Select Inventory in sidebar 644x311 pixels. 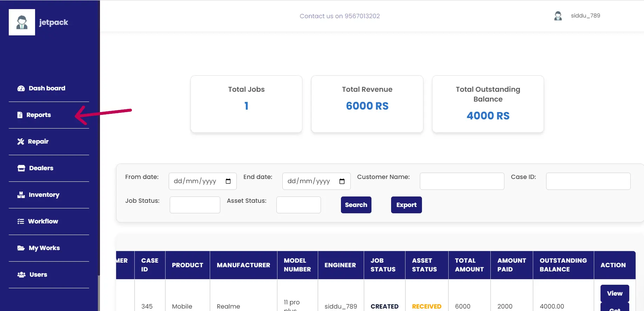point(49,195)
